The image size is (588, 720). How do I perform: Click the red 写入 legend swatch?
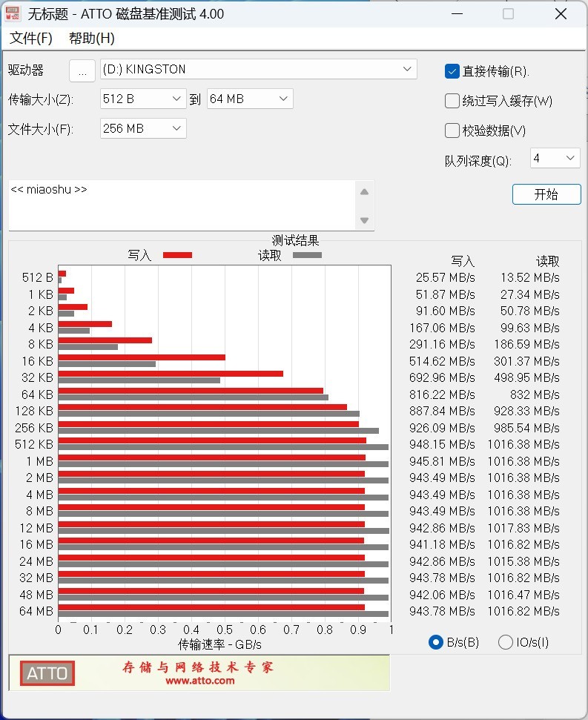(x=178, y=255)
